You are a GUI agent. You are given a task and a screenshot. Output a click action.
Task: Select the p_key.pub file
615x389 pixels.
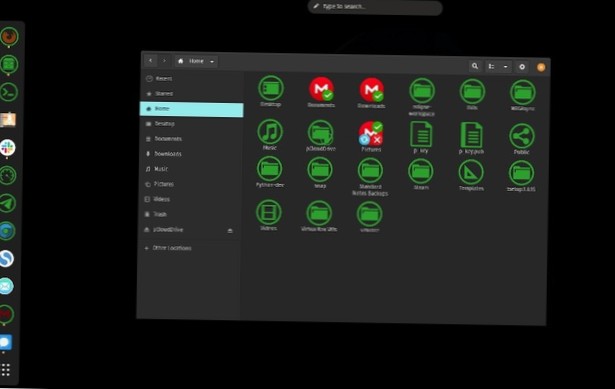point(471,135)
